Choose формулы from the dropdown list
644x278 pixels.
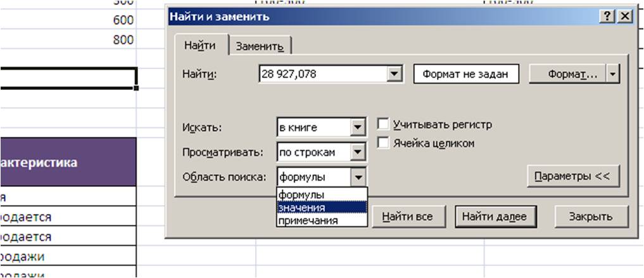(x=302, y=194)
